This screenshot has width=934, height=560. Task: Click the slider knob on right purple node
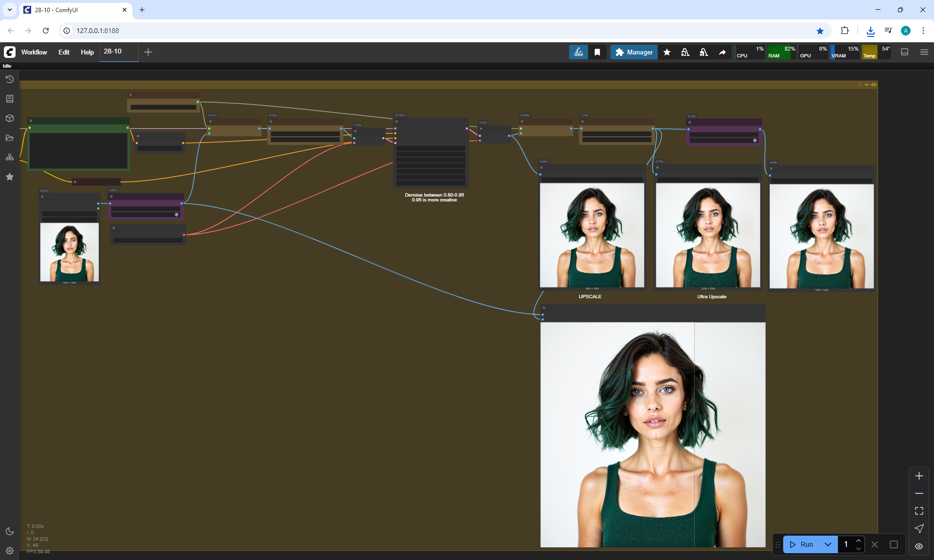point(755,140)
